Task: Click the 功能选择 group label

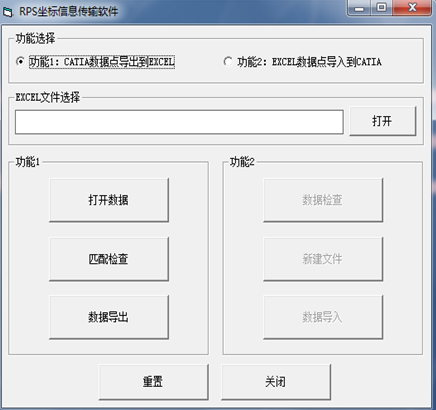Action: [35, 39]
